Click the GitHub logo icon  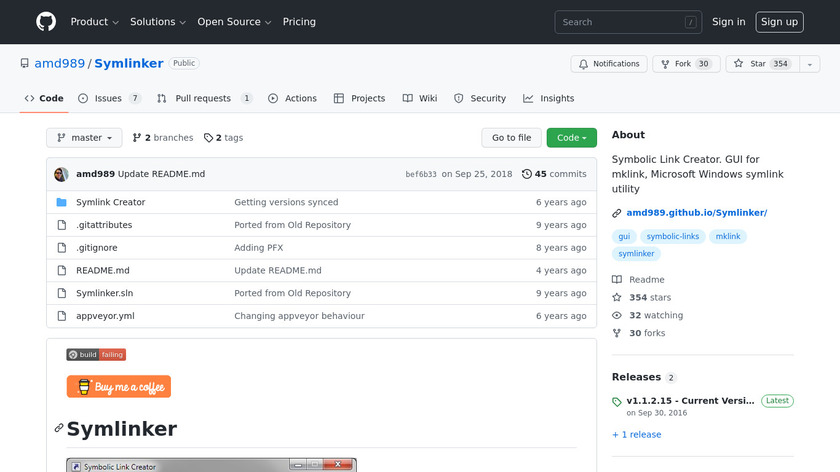pos(47,22)
